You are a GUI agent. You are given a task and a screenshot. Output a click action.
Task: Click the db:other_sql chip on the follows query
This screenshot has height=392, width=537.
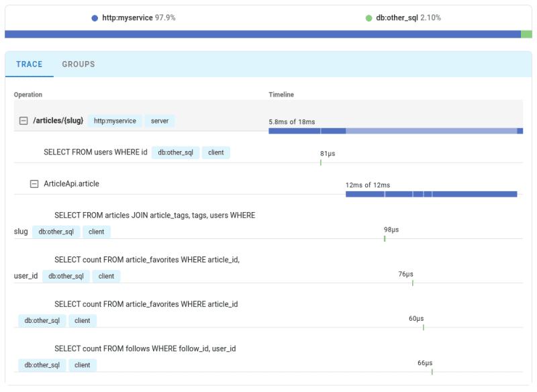(43, 365)
